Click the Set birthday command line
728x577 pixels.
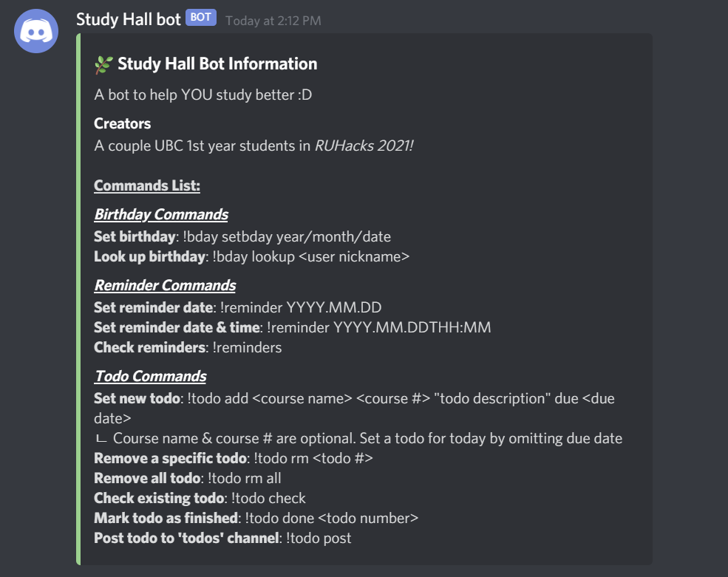pos(242,236)
